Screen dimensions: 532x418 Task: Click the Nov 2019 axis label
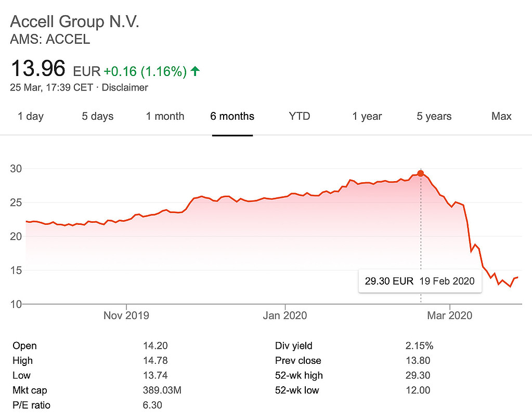pyautogui.click(x=126, y=315)
